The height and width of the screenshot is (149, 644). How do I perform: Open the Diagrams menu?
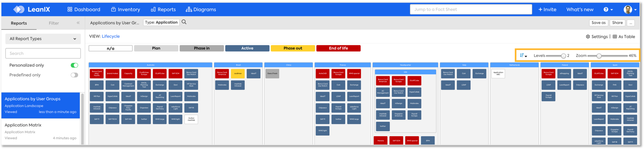pos(201,10)
